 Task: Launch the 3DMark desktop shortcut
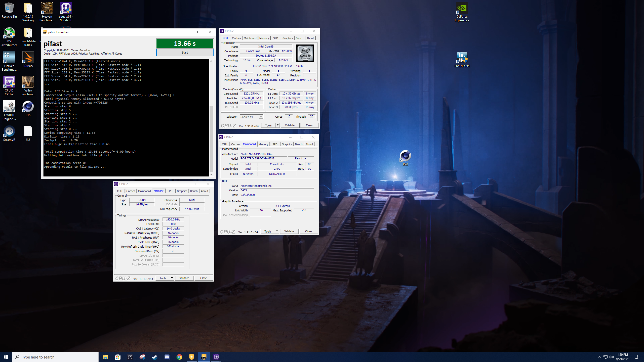[x=28, y=59]
